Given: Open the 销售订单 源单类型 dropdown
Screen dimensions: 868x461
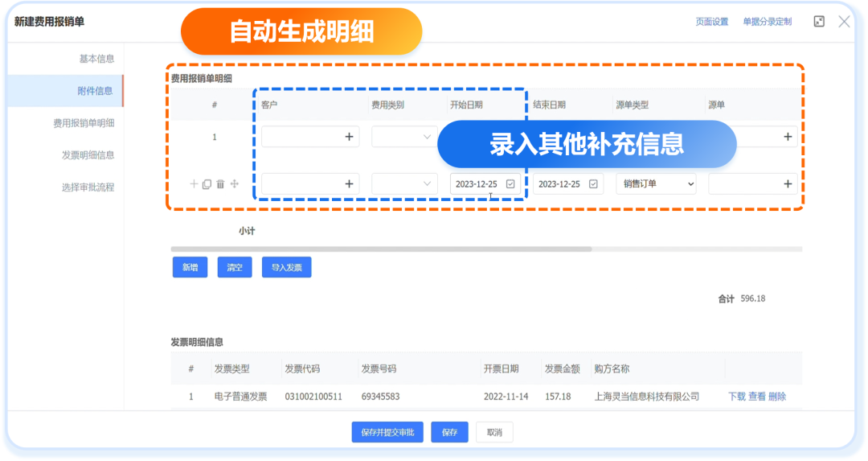Looking at the screenshot, I should [656, 184].
